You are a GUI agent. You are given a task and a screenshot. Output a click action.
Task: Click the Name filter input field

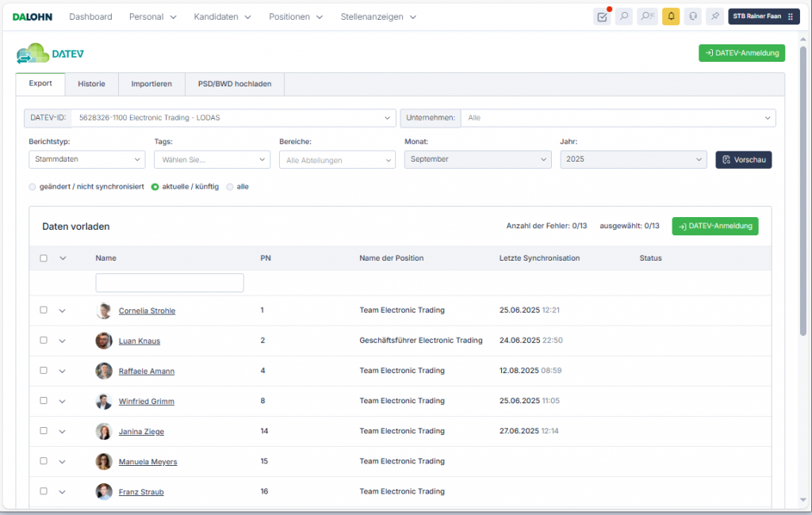170,283
